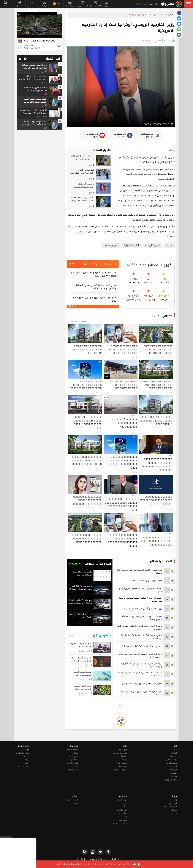This screenshot has width=193, height=868.
Task: Select the سيرجي لافروف tag
Action: (111, 245)
